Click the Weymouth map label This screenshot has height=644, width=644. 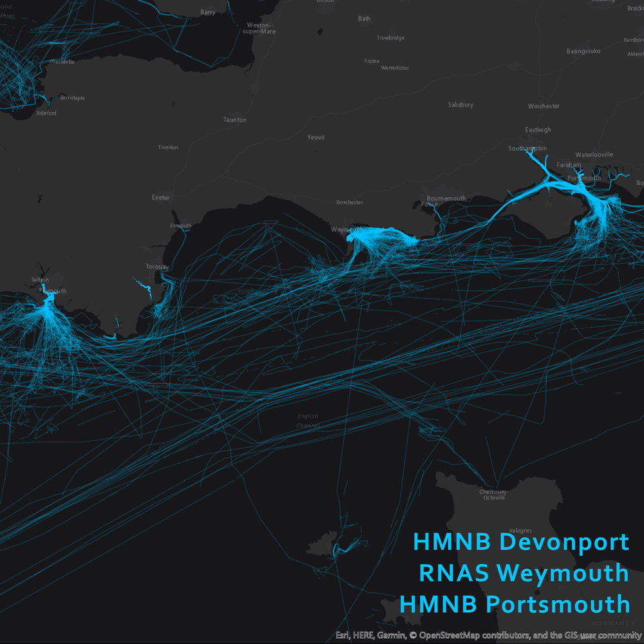346,229
